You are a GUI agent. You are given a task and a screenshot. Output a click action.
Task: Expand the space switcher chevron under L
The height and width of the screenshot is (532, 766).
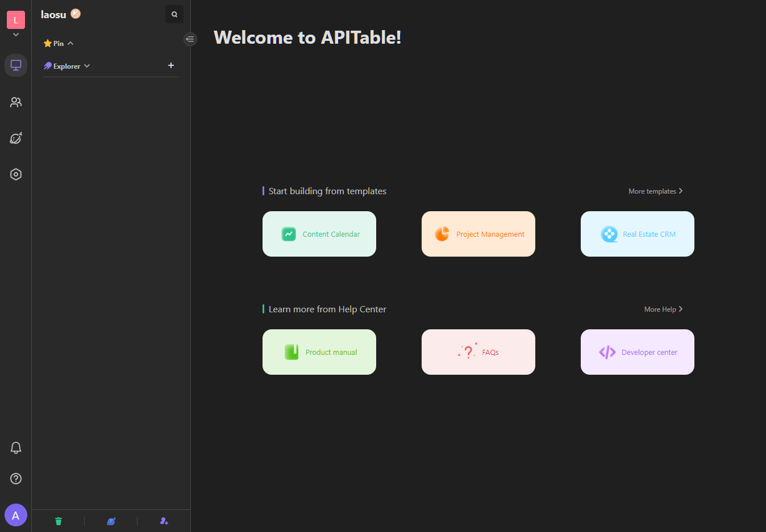[x=16, y=35]
